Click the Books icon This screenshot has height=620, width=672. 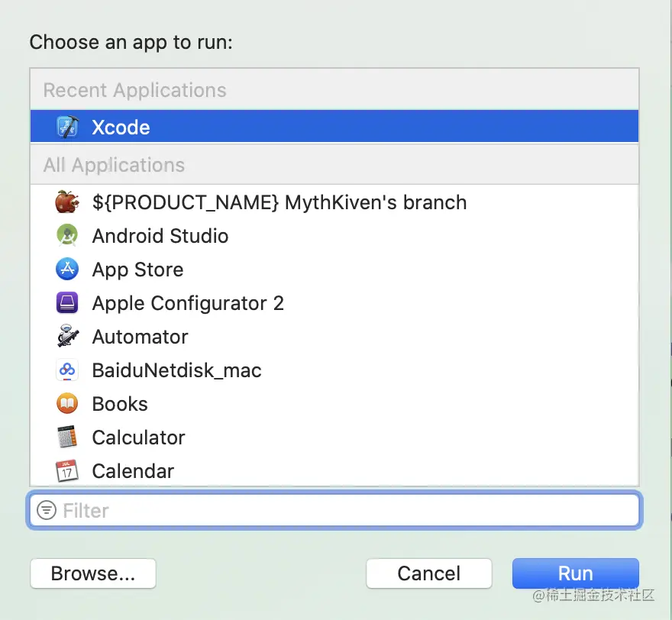click(x=67, y=403)
